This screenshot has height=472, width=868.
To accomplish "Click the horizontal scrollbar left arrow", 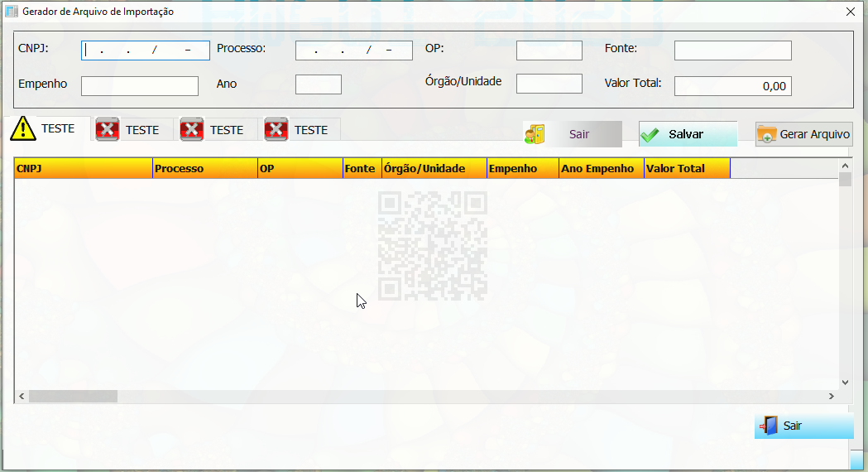I will pos(22,396).
